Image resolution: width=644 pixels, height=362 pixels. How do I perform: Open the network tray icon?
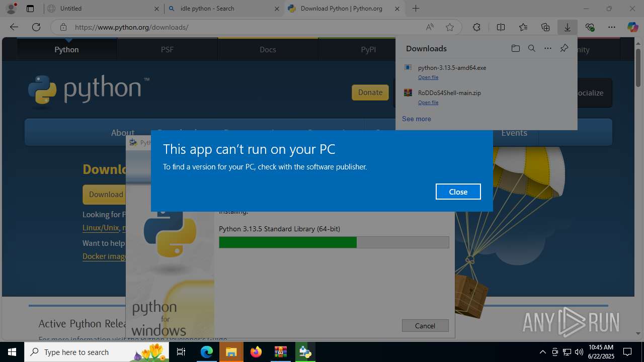tap(567, 352)
